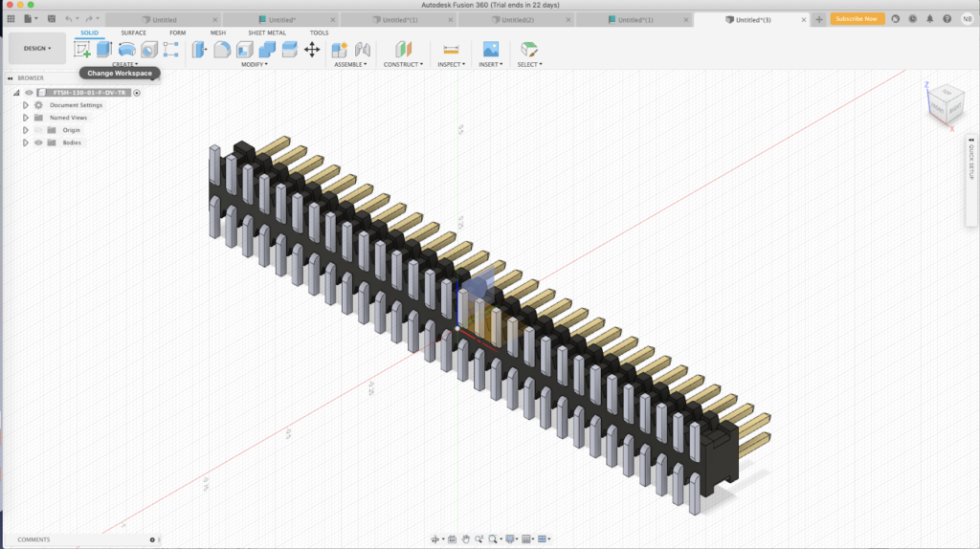980x549 pixels.
Task: Open the notifications bell icon
Action: point(930,19)
